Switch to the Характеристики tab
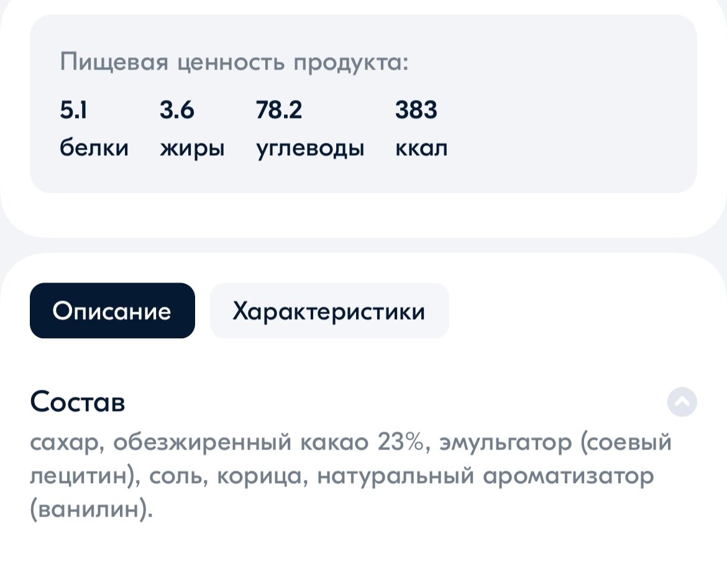The height and width of the screenshot is (588, 727). (329, 310)
